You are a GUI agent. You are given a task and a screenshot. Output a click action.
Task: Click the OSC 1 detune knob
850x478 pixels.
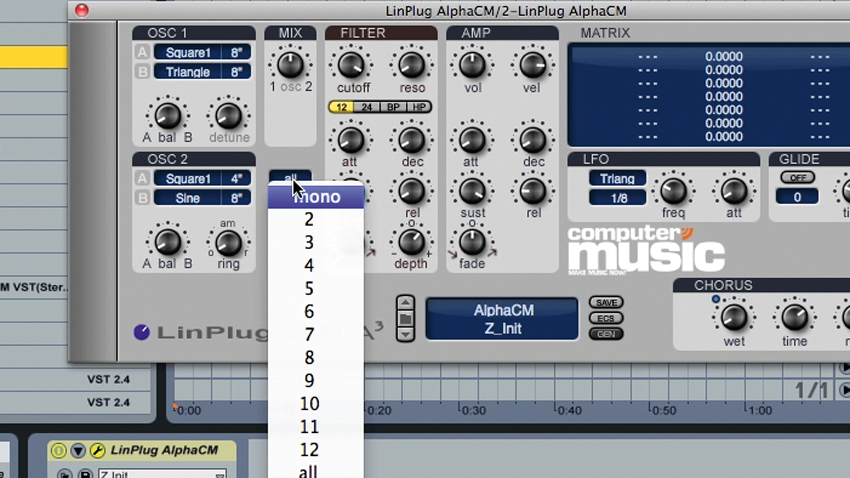pyautogui.click(x=228, y=115)
